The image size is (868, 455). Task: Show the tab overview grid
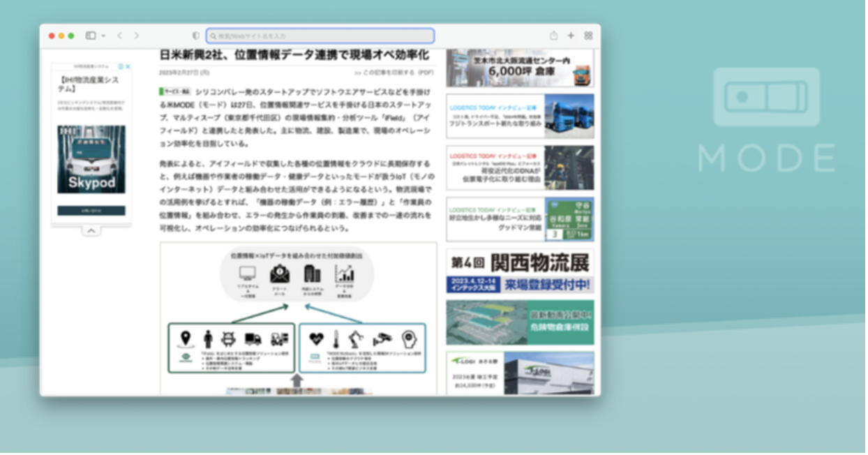(588, 36)
